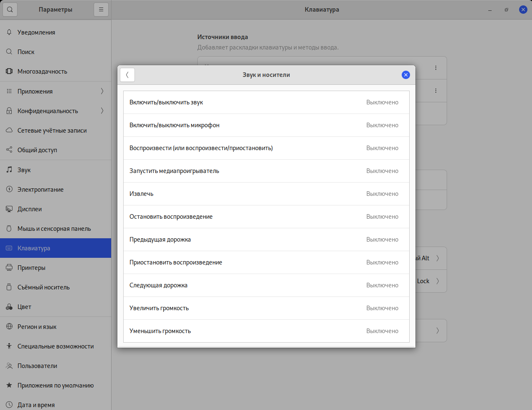
Task: Open Дисплеи settings panel
Action: coord(30,209)
